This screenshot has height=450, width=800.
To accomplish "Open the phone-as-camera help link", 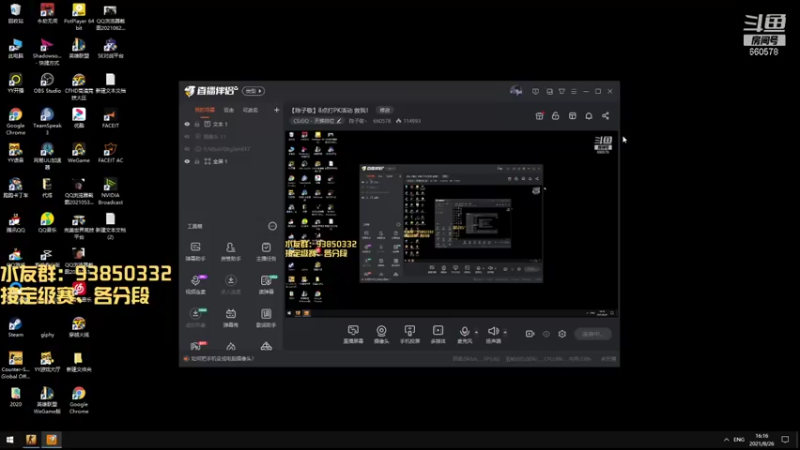I will click(x=222, y=359).
